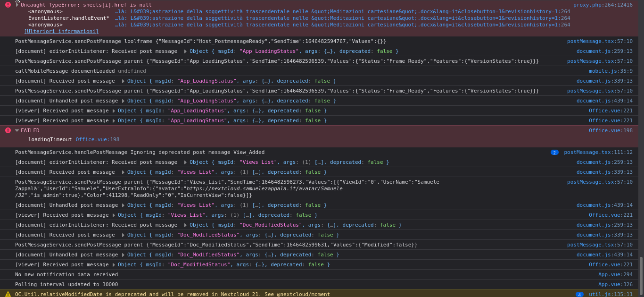Expand Object in editorInitListener Doc_ModifiedStatus row
644x297 pixels.
click(185, 225)
